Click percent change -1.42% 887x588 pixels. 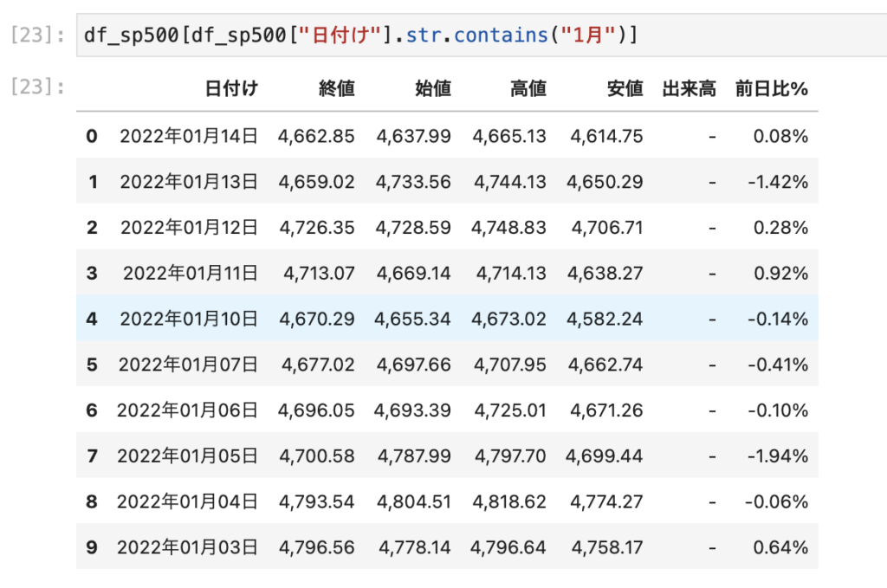click(x=778, y=182)
